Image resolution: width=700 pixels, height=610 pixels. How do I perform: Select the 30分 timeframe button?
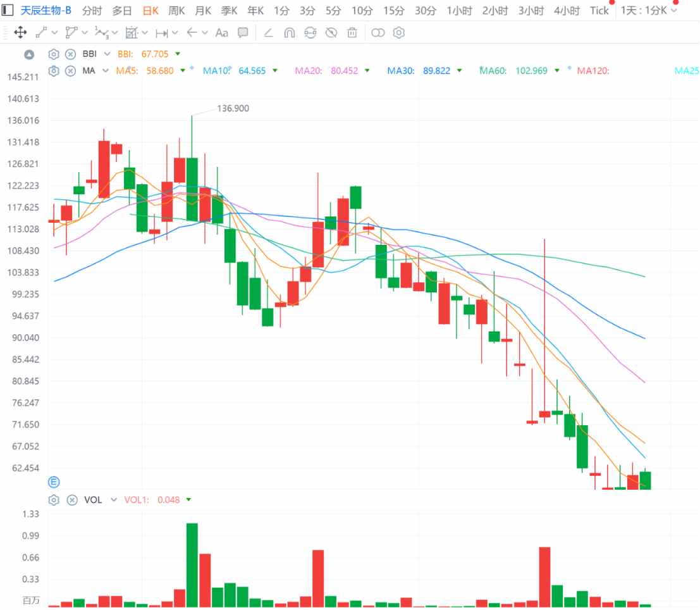point(425,10)
